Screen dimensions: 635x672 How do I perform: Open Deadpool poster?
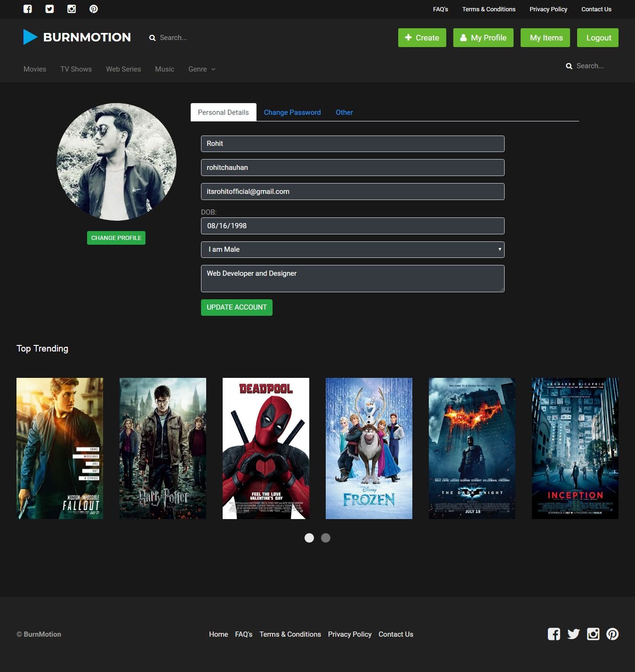(266, 448)
